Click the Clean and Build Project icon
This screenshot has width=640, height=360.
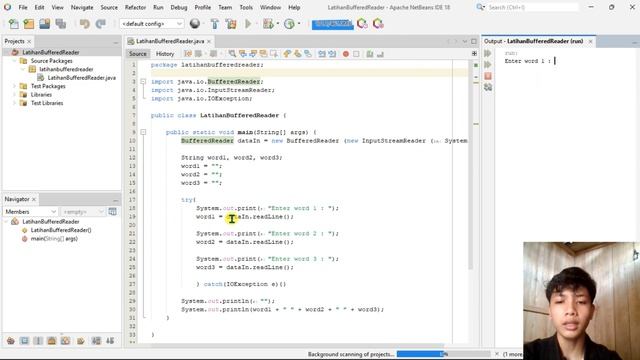tap(231, 24)
